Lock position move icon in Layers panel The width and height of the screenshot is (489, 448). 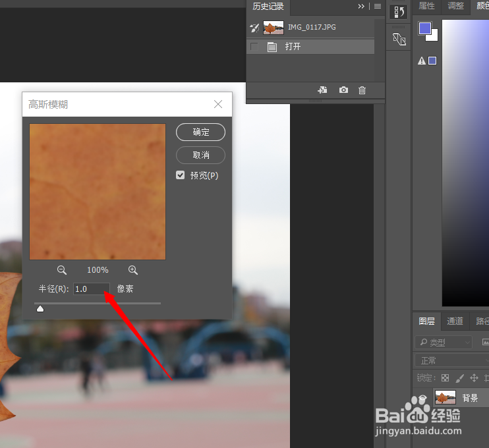[474, 378]
